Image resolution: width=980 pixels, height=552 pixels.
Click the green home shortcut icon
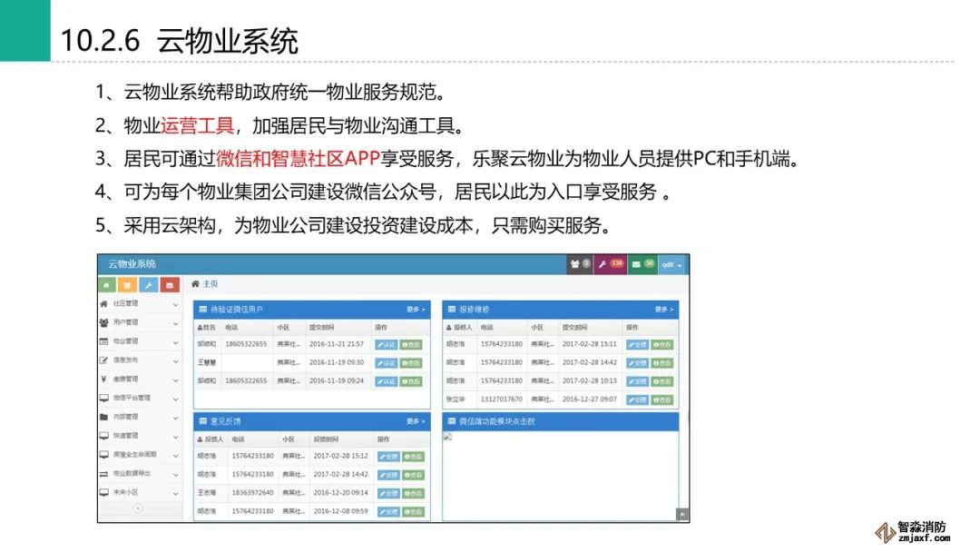point(109,285)
